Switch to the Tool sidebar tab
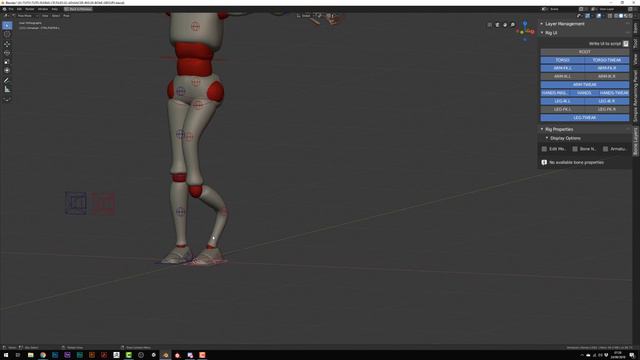The width and height of the screenshot is (640, 360). coord(636,43)
